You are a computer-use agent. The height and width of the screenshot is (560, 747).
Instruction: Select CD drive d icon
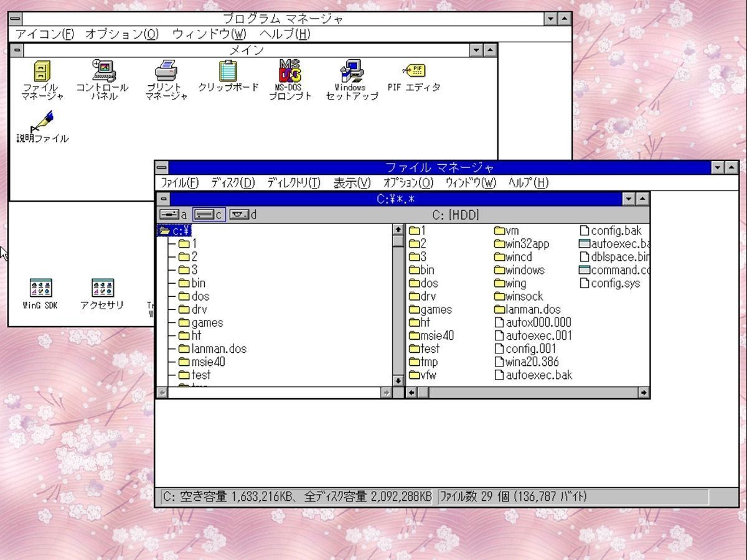[243, 215]
